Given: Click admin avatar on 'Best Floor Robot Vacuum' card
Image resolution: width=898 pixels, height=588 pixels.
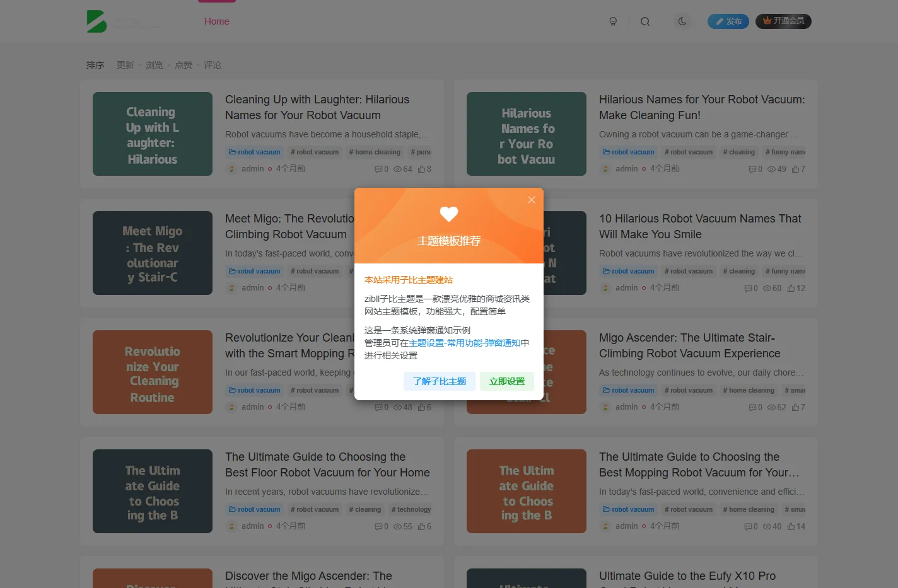Looking at the screenshot, I should pyautogui.click(x=231, y=526).
